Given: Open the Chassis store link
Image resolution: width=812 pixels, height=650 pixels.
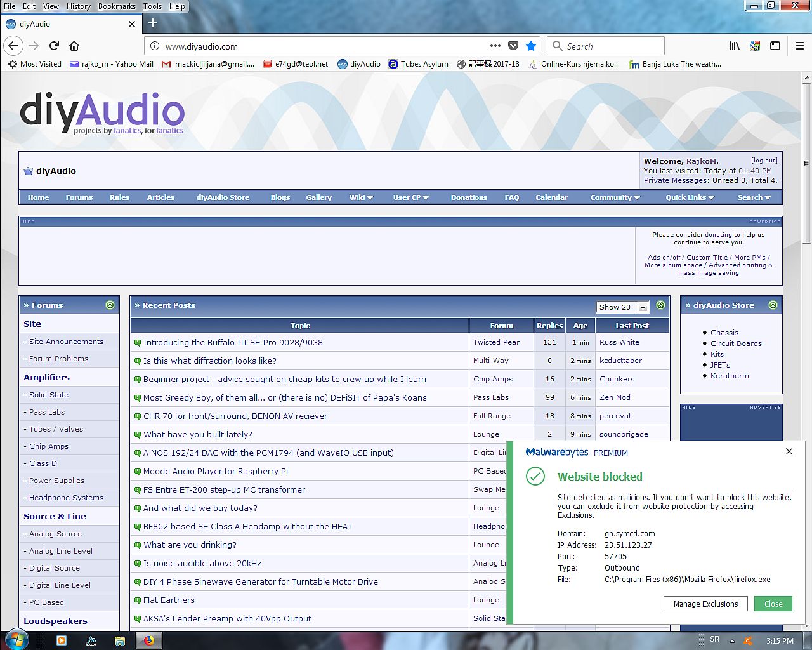Looking at the screenshot, I should click(x=724, y=333).
